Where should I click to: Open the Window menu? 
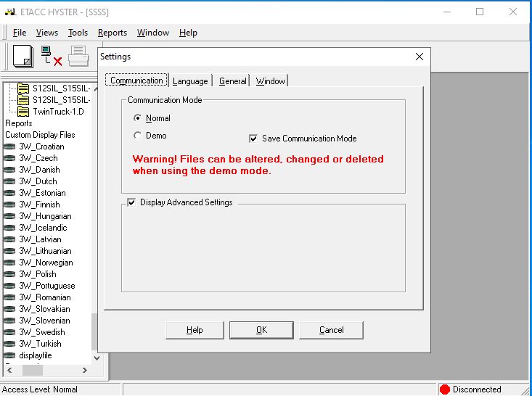click(x=153, y=33)
